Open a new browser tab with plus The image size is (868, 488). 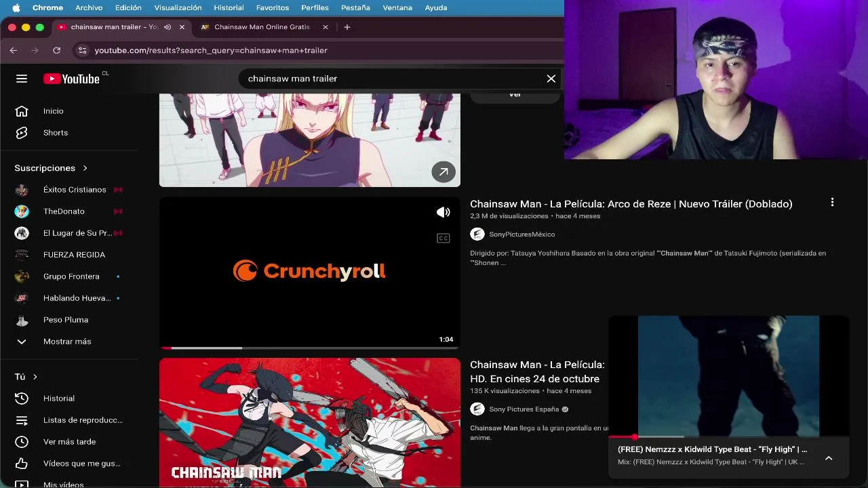point(347,27)
